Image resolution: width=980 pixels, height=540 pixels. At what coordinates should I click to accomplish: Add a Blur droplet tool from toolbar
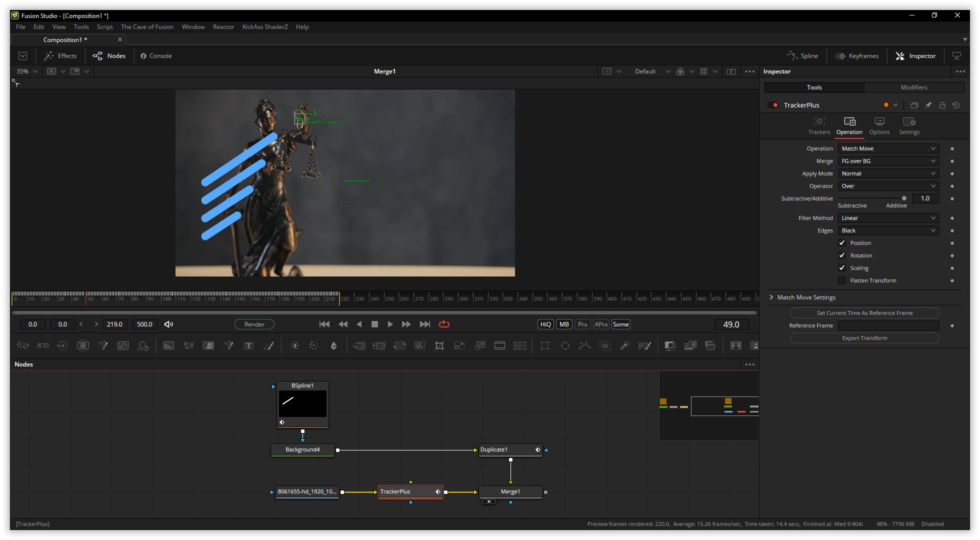[x=333, y=345]
